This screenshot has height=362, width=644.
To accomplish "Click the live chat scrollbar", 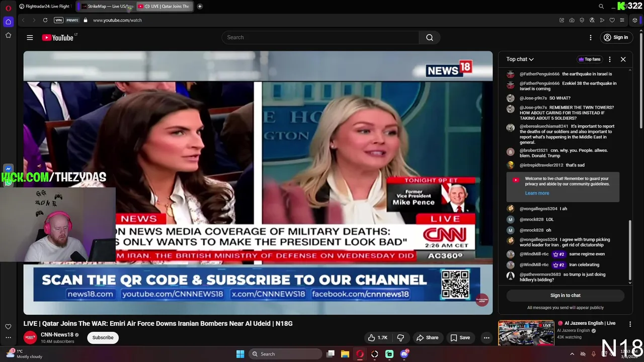I will point(629,250).
